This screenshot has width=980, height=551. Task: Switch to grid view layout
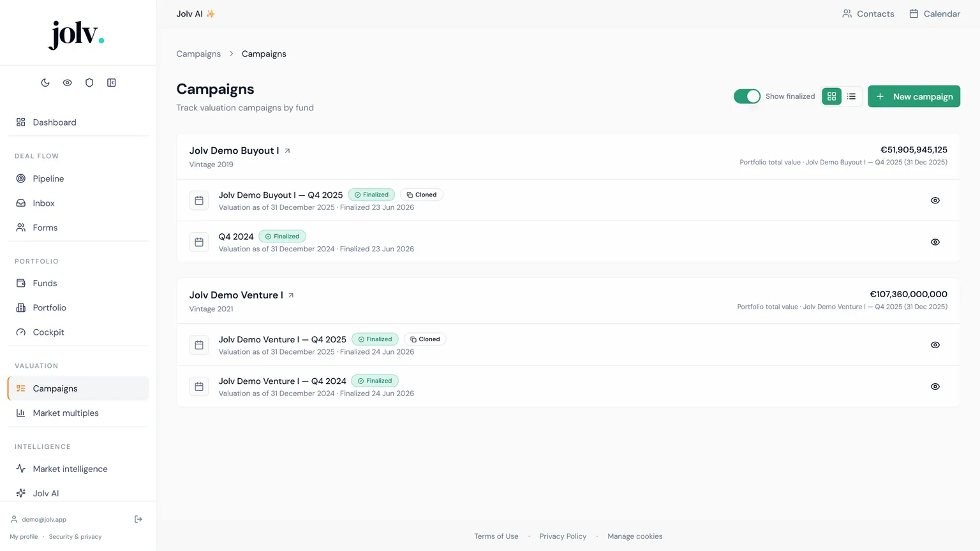click(831, 96)
